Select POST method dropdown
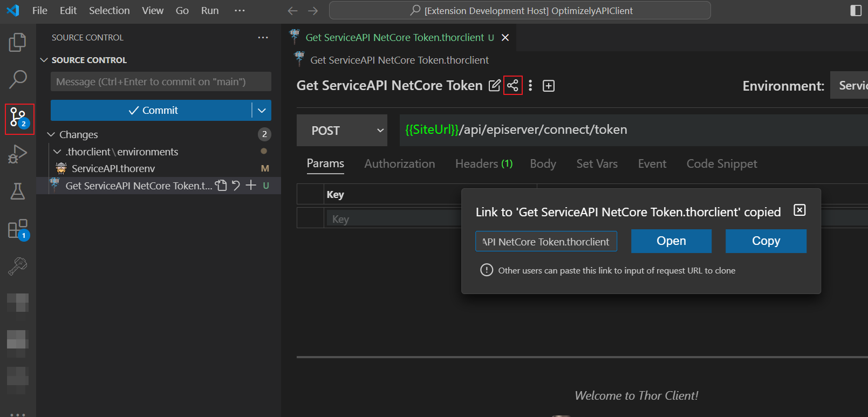Screen dimensions: 868x417 [341, 131]
